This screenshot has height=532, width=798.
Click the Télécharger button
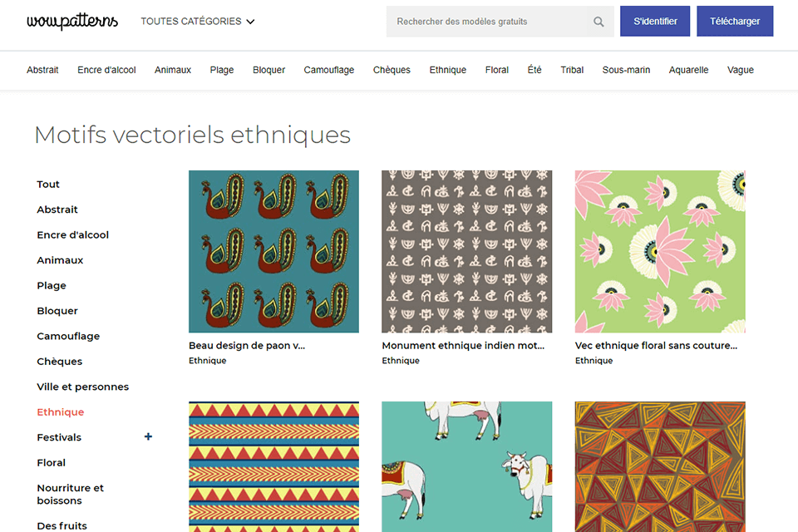(x=735, y=22)
